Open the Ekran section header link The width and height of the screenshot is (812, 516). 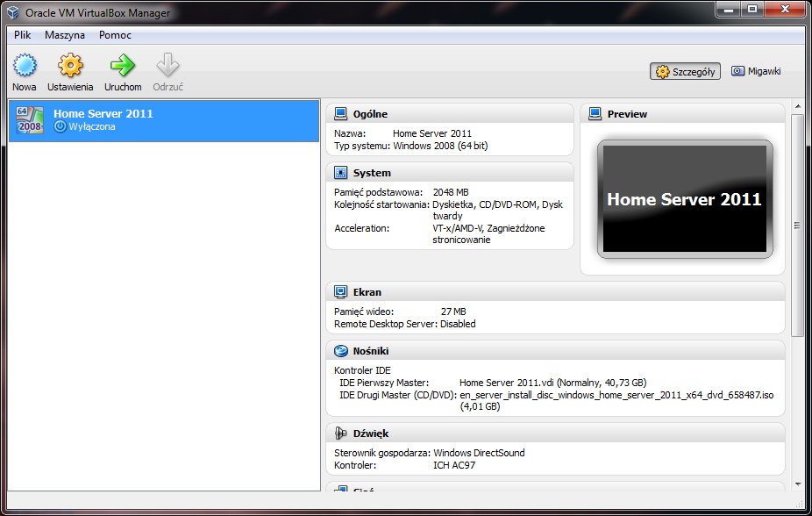pos(367,292)
